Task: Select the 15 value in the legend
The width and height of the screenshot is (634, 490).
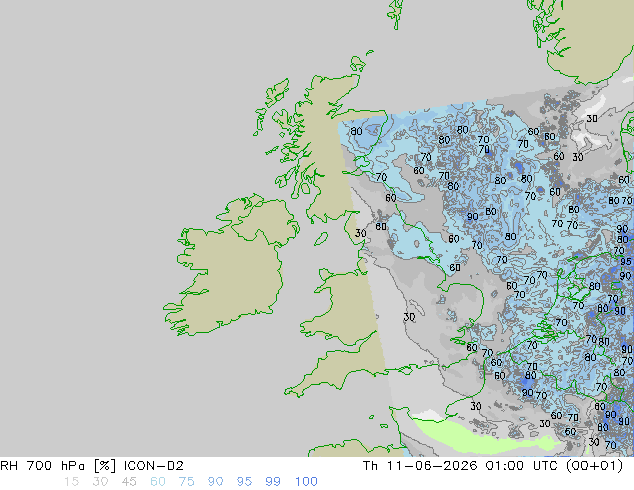Action: 71,482
